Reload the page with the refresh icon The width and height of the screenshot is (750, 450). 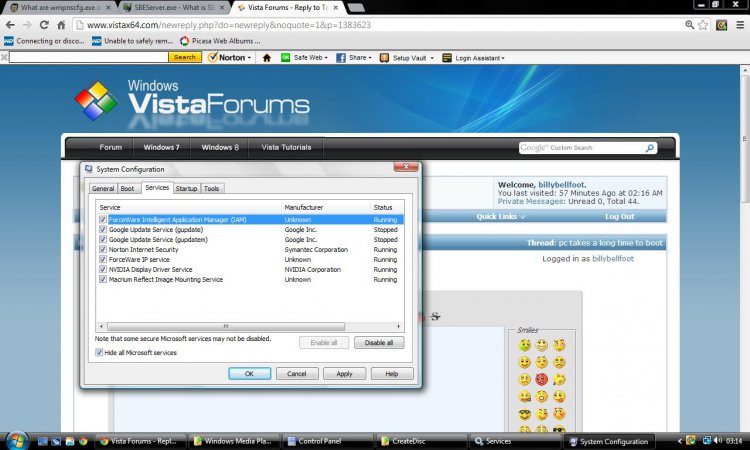coord(44,25)
